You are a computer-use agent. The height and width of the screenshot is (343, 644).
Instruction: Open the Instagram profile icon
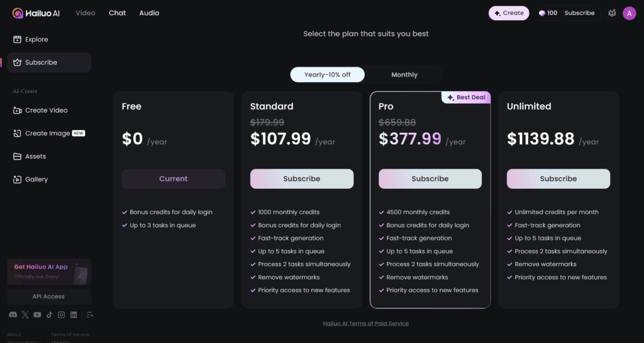coord(62,315)
